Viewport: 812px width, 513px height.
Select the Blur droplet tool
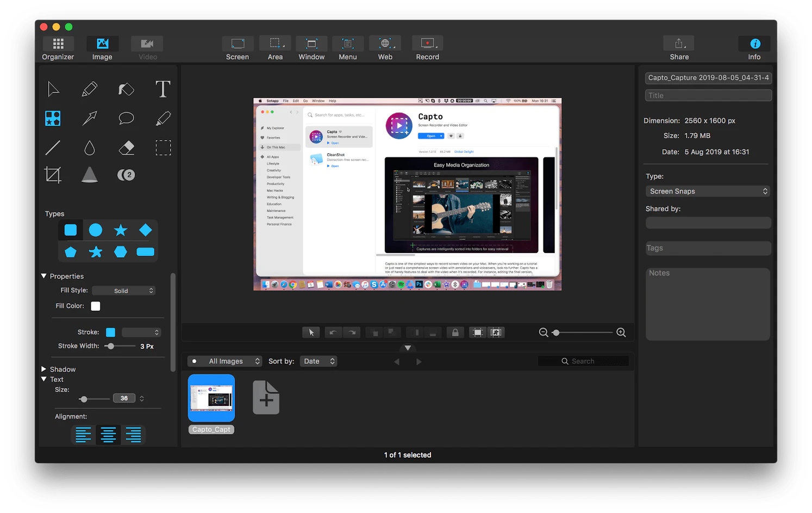[89, 147]
